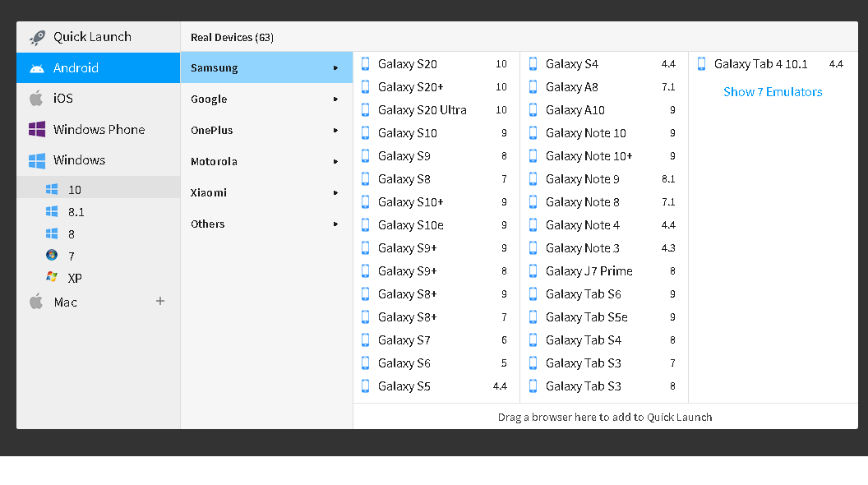Expand Samsung submenu arrow

pyautogui.click(x=335, y=67)
